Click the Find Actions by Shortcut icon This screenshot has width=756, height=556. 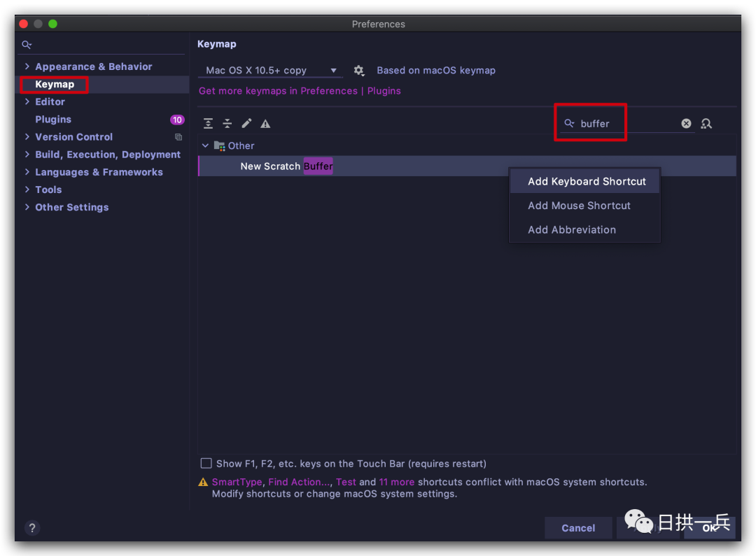click(x=706, y=124)
